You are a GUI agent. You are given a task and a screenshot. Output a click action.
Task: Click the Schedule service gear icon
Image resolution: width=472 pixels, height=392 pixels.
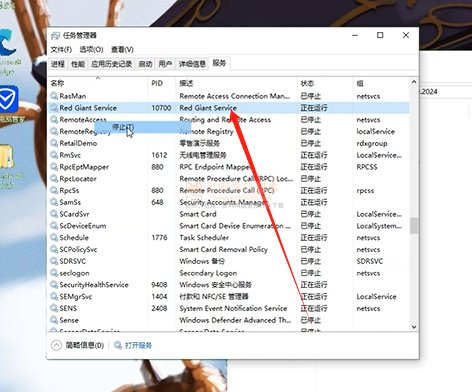54,237
